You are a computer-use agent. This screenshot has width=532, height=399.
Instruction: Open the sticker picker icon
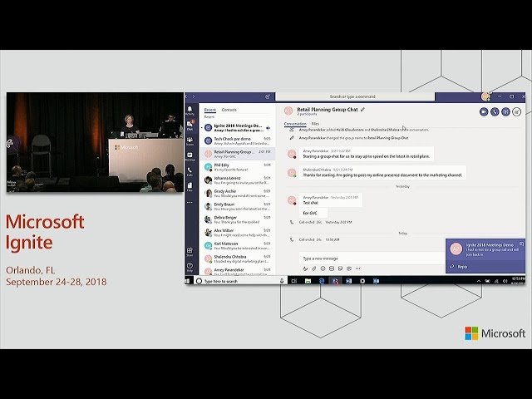pos(340,268)
